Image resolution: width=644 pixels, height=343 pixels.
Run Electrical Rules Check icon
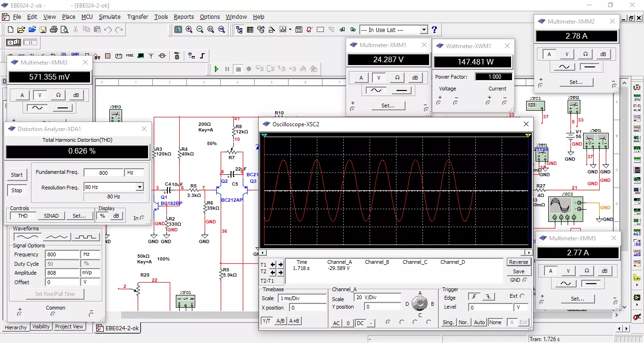click(x=310, y=30)
